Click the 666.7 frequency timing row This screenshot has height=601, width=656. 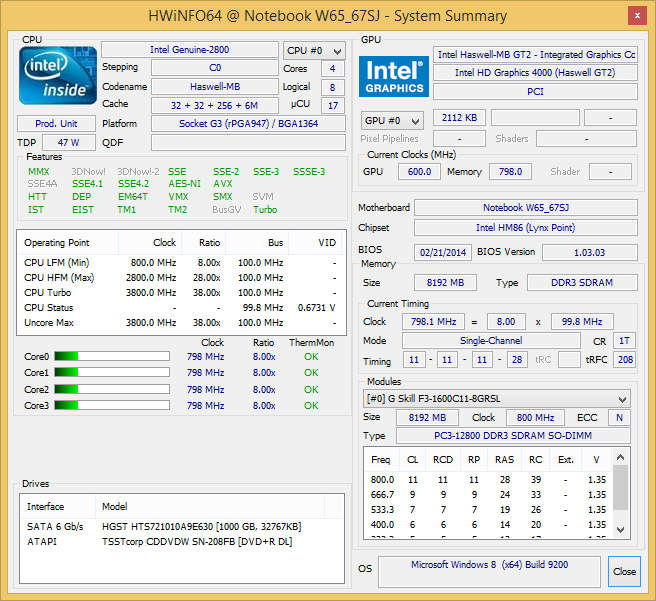pyautogui.click(x=489, y=495)
